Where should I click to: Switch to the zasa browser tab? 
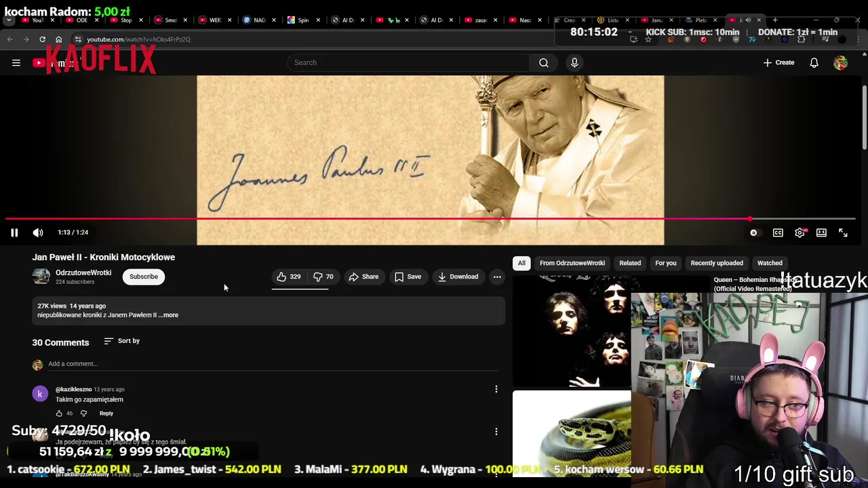tap(480, 20)
